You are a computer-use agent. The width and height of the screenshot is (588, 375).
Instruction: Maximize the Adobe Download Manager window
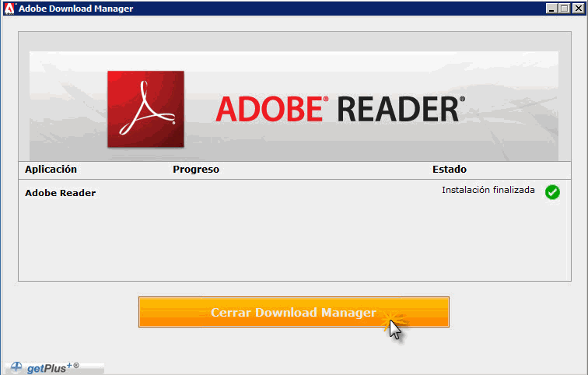tap(565, 9)
